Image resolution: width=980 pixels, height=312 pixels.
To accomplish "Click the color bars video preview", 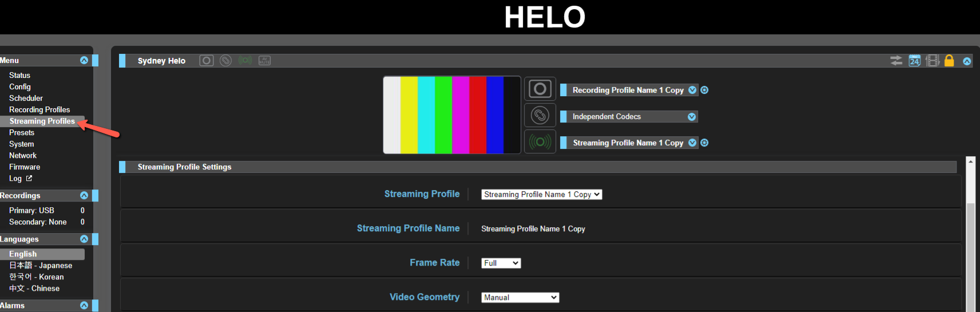I will pyautogui.click(x=452, y=115).
